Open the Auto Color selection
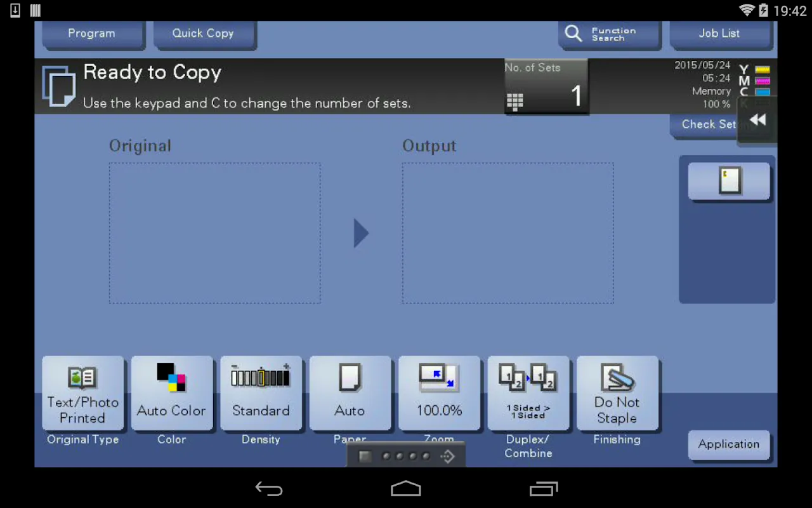The width and height of the screenshot is (812, 508). tap(172, 394)
